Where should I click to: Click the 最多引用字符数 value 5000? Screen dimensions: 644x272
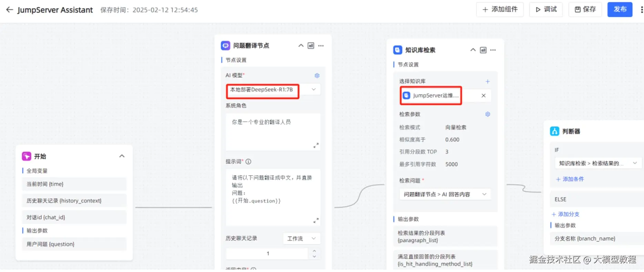[451, 164]
